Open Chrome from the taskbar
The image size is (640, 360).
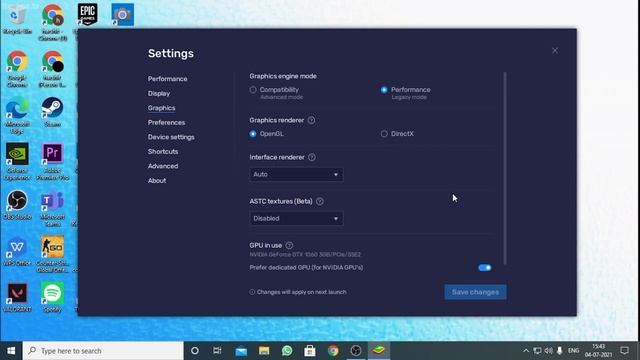[x=333, y=351]
